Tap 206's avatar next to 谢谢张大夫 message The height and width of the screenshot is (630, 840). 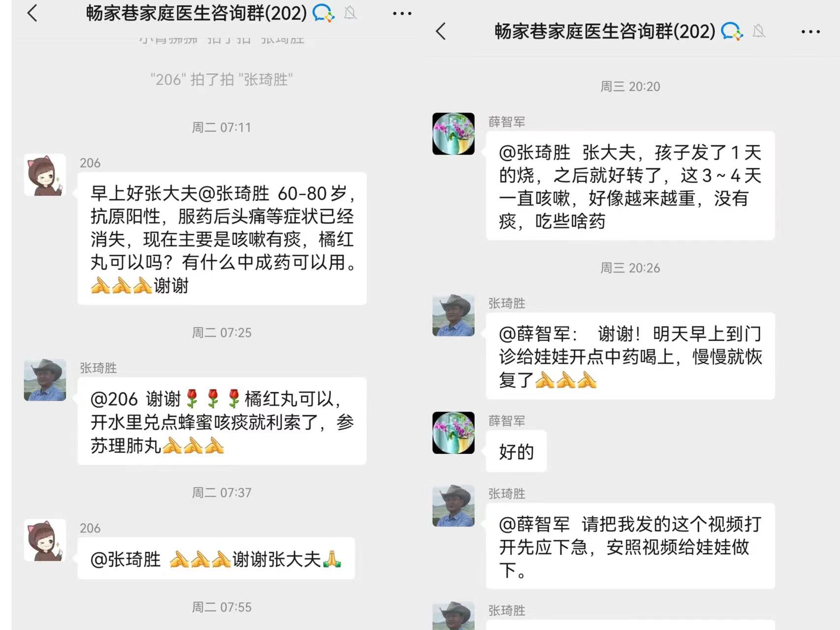[x=45, y=540]
